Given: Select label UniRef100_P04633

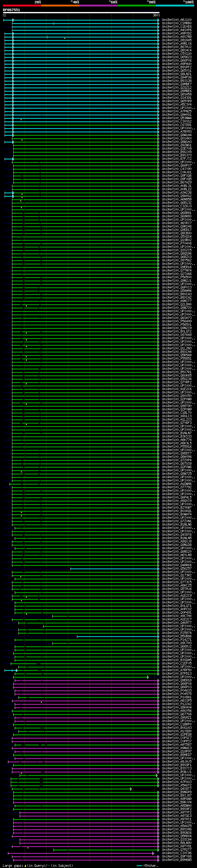Looking at the screenshot, I should pos(177,690).
